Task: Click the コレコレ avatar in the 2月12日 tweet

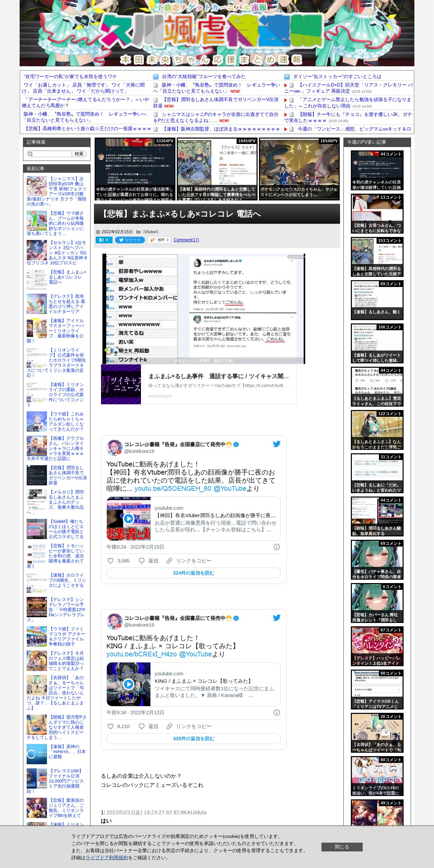Action: click(x=115, y=622)
